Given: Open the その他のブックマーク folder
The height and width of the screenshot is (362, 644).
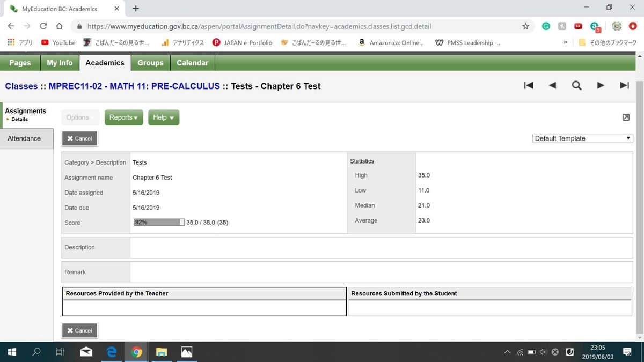Looking at the screenshot, I should point(607,42).
